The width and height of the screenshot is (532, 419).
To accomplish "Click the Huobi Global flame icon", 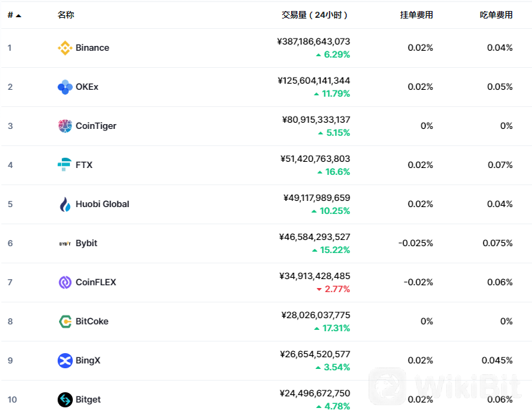I will coord(65,204).
